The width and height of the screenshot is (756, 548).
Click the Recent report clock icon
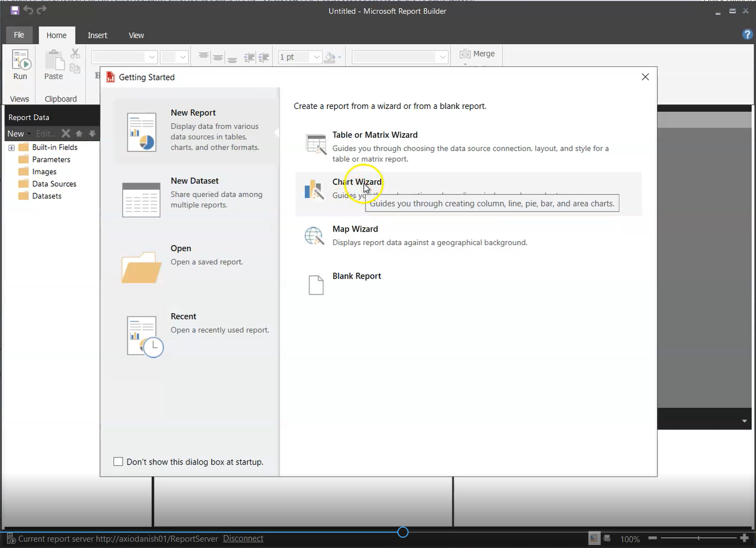(144, 336)
